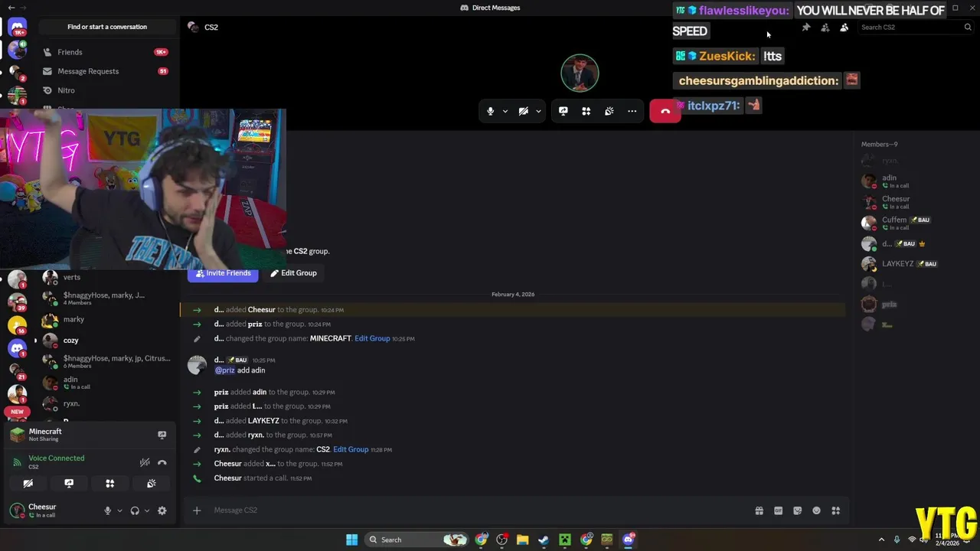Viewport: 980px width, 551px height.
Task: Click the Invite Friends button
Action: coord(224,273)
